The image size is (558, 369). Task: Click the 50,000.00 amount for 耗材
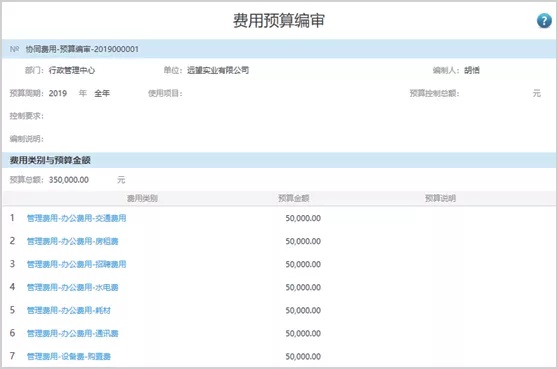tap(303, 310)
